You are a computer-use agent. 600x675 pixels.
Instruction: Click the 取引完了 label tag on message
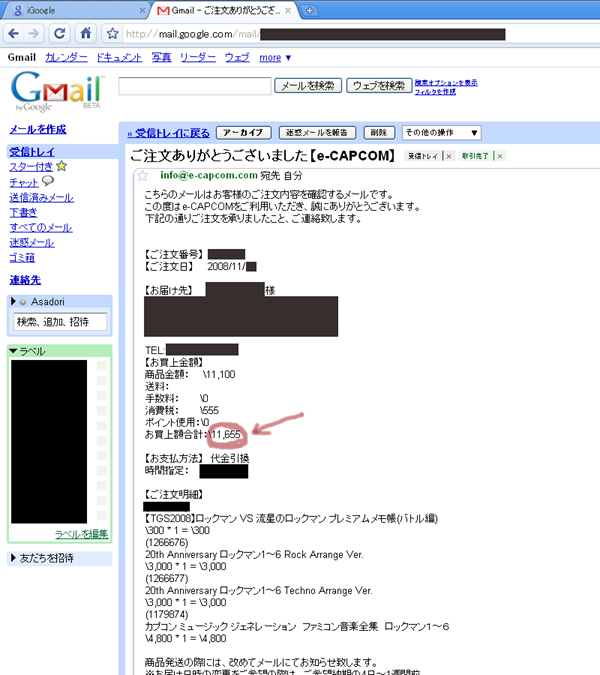coord(475,156)
